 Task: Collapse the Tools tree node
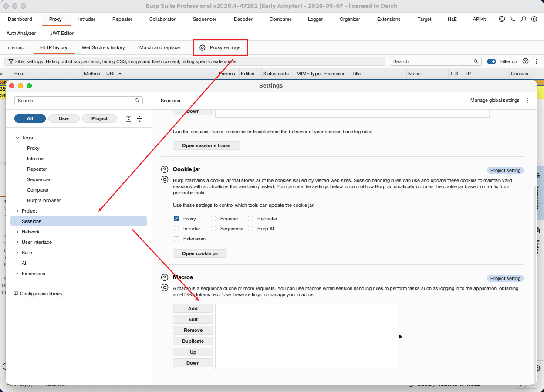[17, 138]
